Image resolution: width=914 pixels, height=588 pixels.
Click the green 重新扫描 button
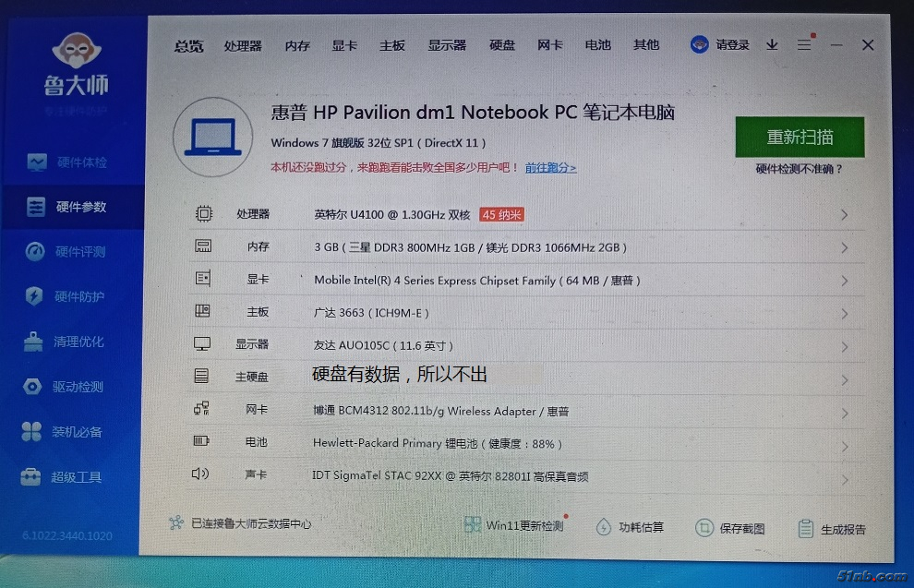pyautogui.click(x=800, y=138)
